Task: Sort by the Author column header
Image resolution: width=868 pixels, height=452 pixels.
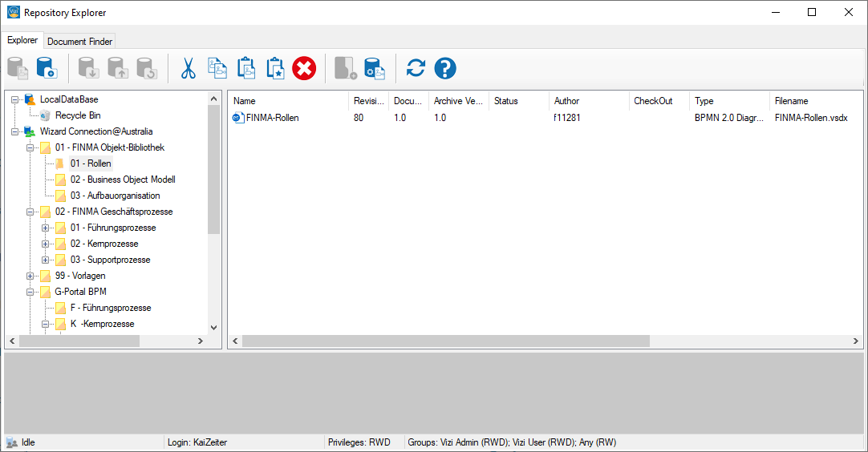Action: coord(589,101)
